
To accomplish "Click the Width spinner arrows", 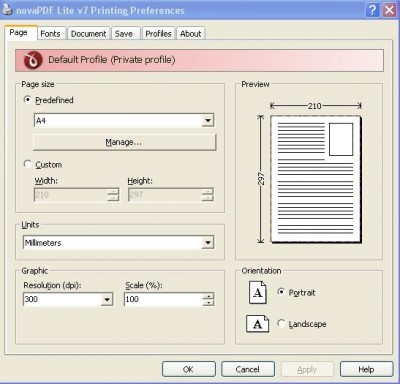I will click(x=113, y=195).
